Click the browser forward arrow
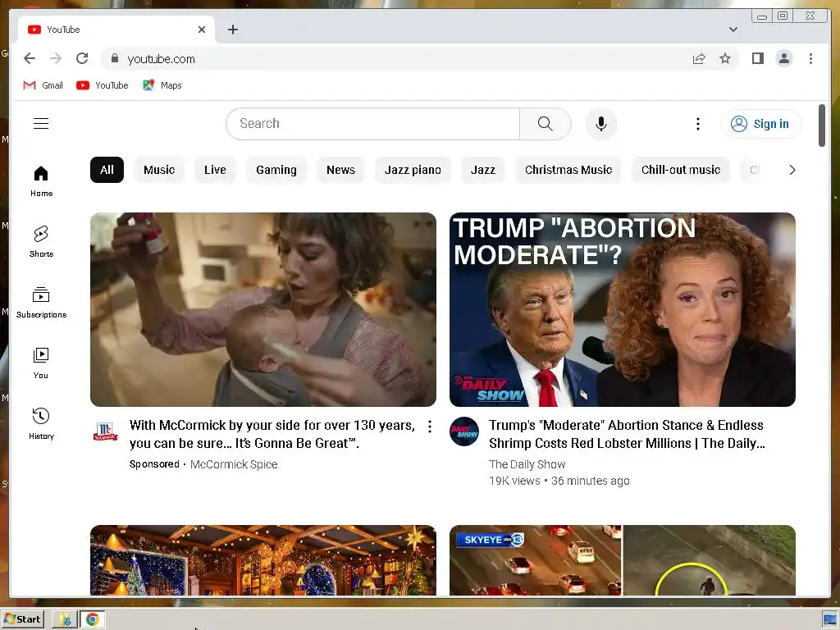Viewport: 840px width, 630px height. (x=56, y=58)
